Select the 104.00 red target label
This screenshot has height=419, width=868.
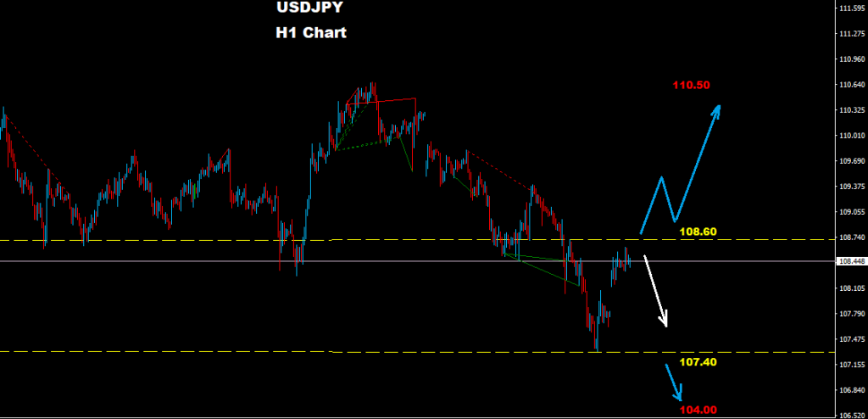(698, 411)
